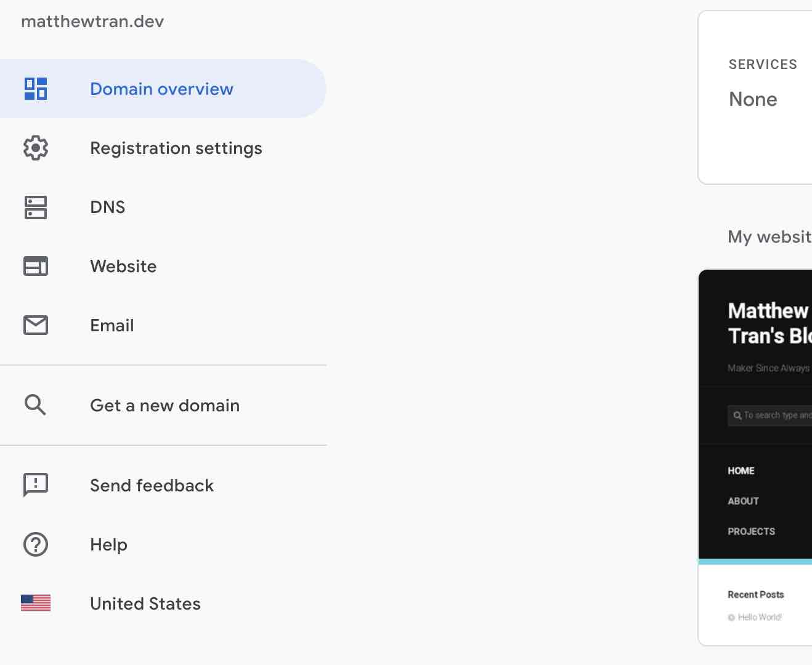Click the Help question mark icon
The width and height of the screenshot is (812, 665).
[x=36, y=544]
